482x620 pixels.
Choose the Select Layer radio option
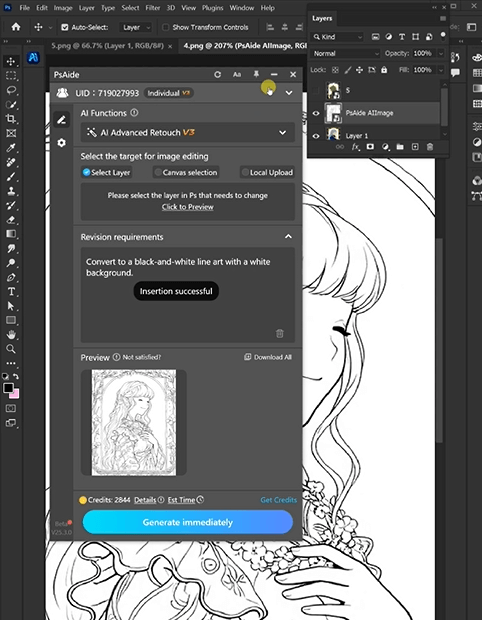(106, 172)
